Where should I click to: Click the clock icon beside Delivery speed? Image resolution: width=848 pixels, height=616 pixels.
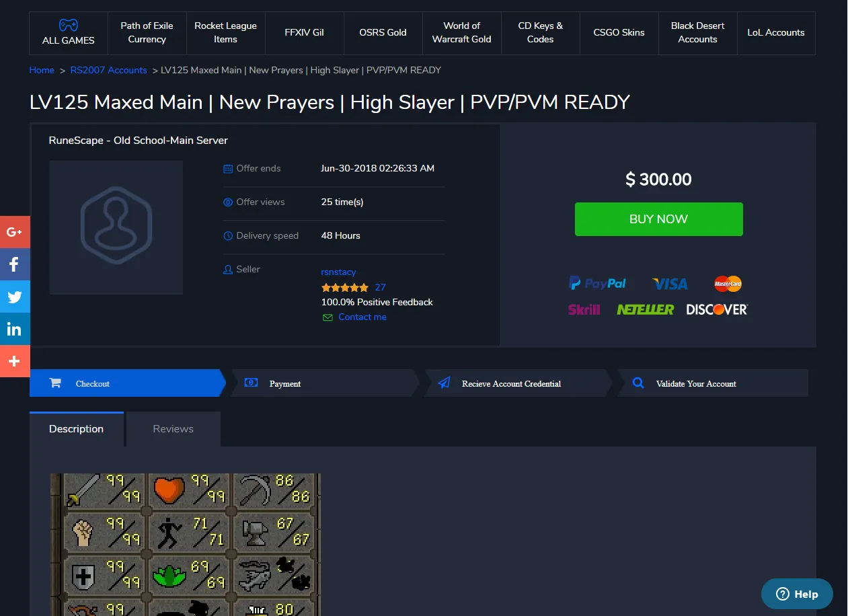[x=228, y=236]
